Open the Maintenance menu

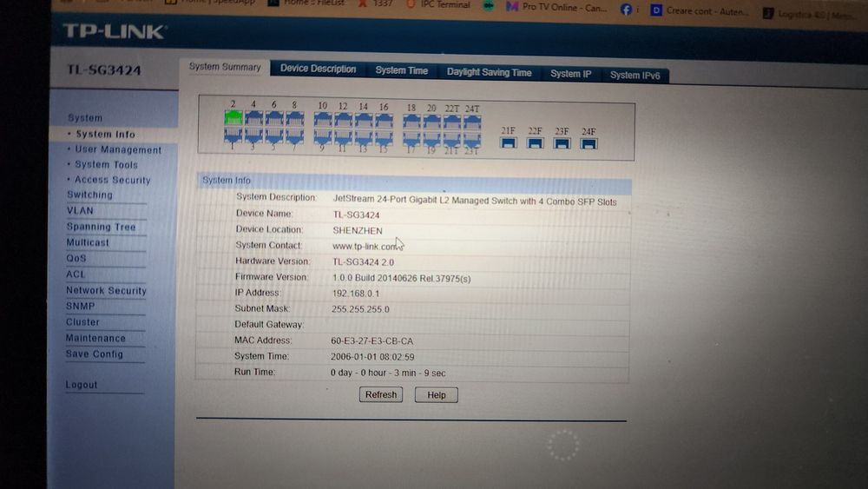point(95,338)
